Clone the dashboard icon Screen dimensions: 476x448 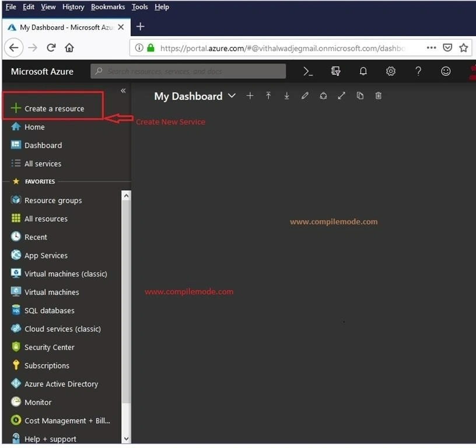click(360, 96)
